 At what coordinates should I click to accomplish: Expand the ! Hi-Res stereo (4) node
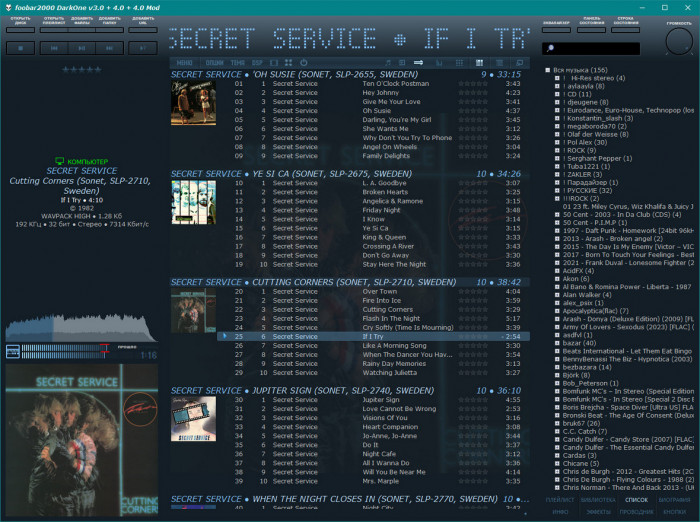(x=557, y=78)
